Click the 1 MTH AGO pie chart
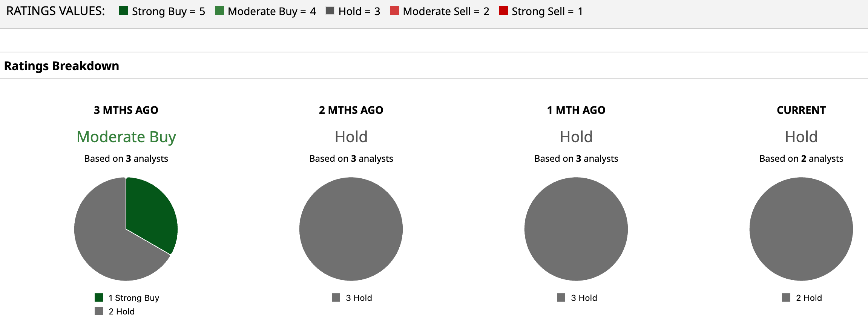 click(x=576, y=229)
